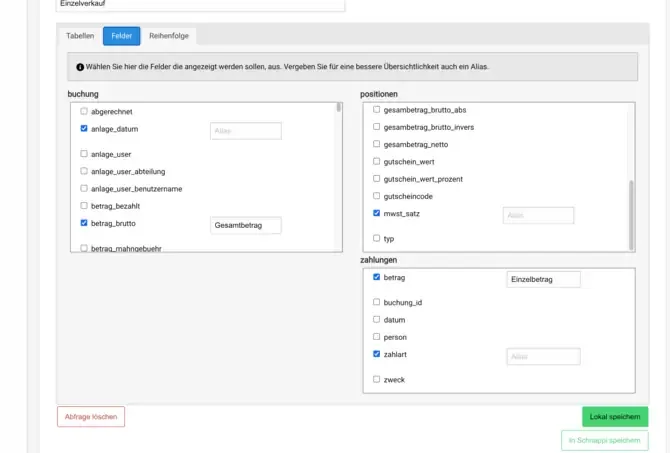Click Lokal speichern button
The image size is (670, 453).
[x=615, y=417]
